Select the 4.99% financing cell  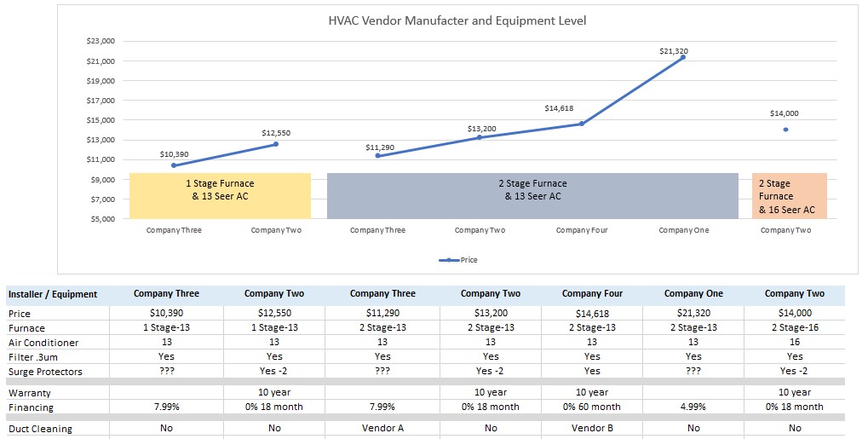click(x=693, y=407)
